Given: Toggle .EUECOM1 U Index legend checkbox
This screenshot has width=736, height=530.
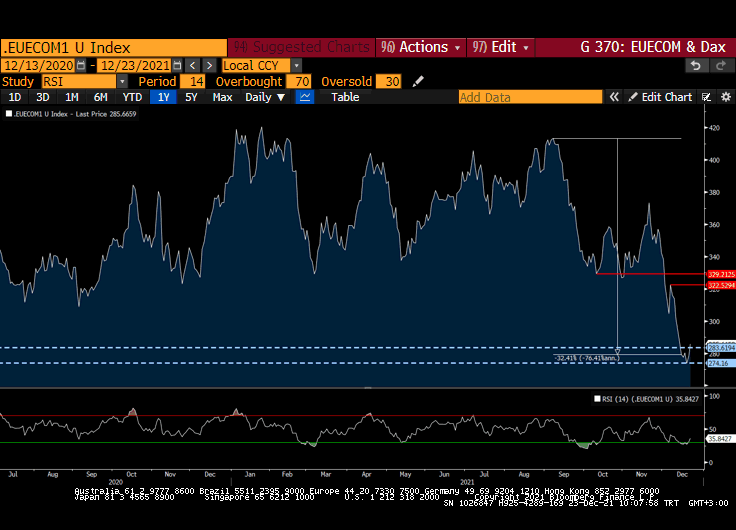Looking at the screenshot, I should click(x=8, y=114).
